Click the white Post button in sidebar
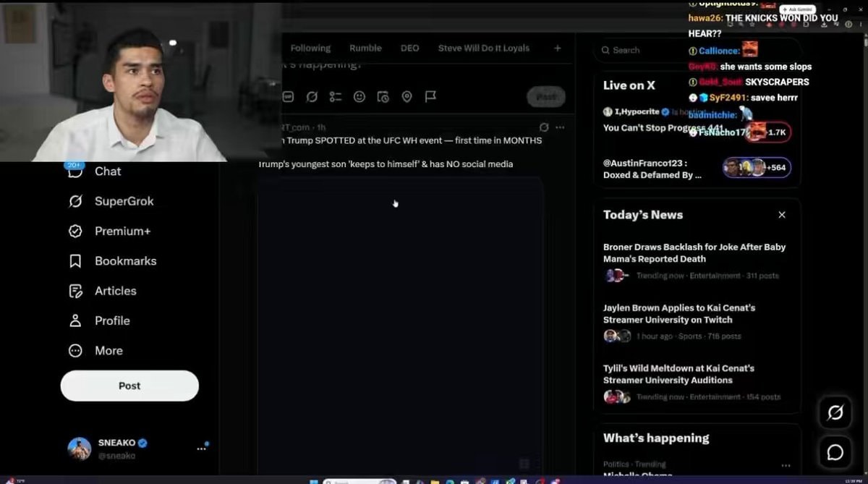Screen dimensions: 868x484 tap(129, 386)
